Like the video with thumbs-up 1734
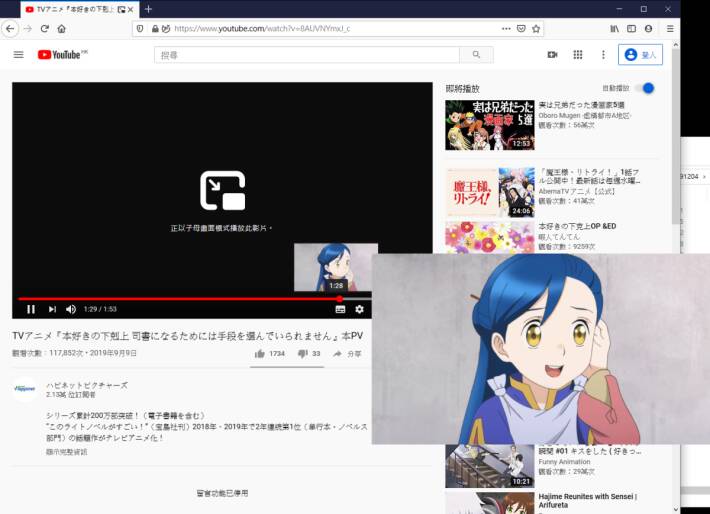The height and width of the screenshot is (514, 710). 269,354
